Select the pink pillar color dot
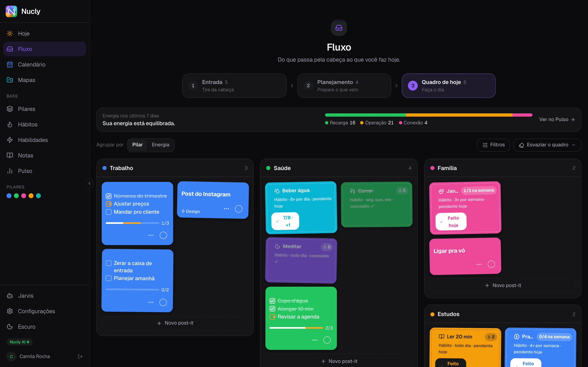 (23, 196)
